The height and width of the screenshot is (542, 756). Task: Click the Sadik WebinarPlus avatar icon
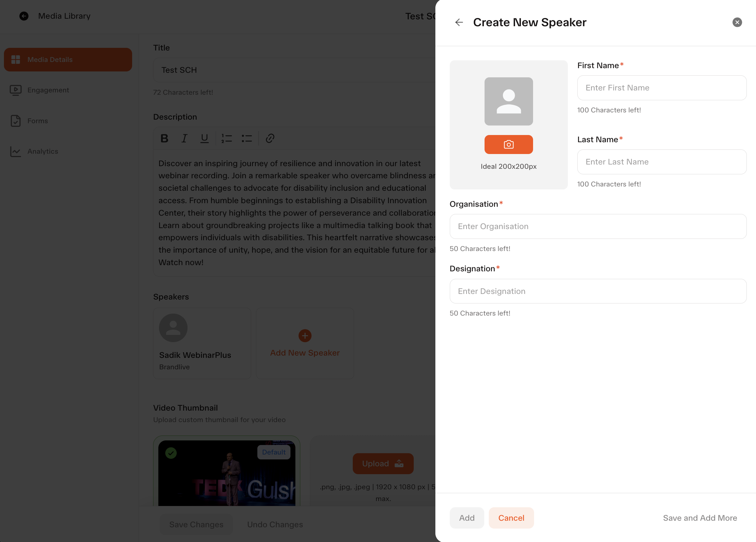pyautogui.click(x=173, y=328)
